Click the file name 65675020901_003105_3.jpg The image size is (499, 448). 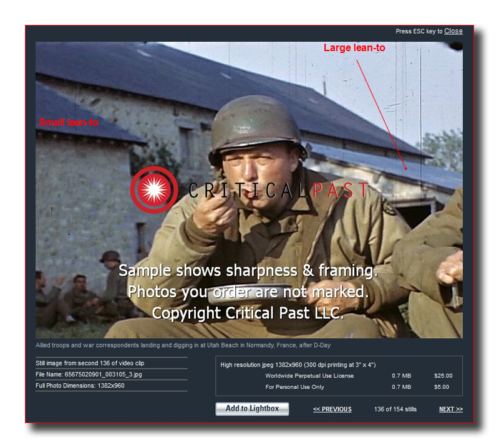[x=89, y=374]
